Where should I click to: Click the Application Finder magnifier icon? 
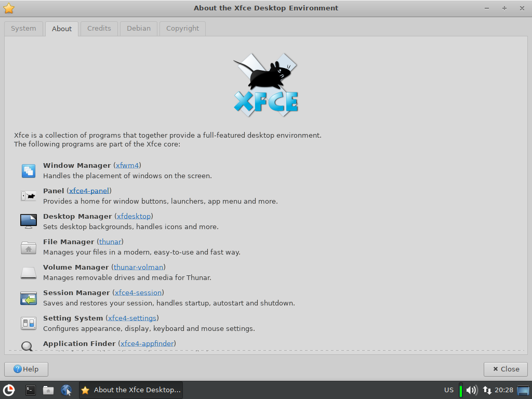[x=27, y=345]
